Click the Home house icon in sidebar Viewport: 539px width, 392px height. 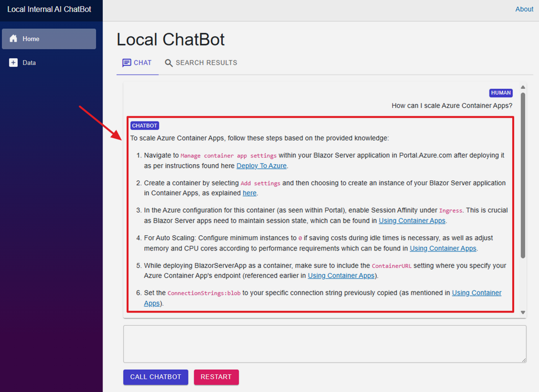point(13,38)
